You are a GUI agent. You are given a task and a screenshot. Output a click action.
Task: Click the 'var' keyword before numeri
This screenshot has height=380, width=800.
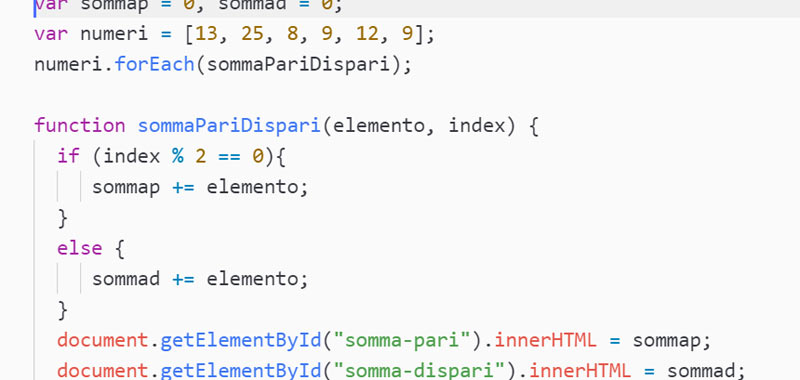click(51, 35)
